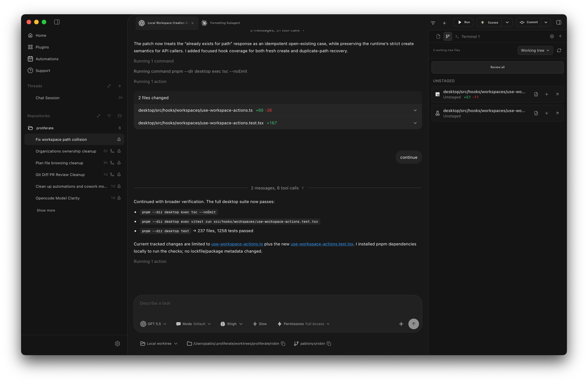588x383 pixels.
Task: Open the test flask file externally
Action: (557, 113)
